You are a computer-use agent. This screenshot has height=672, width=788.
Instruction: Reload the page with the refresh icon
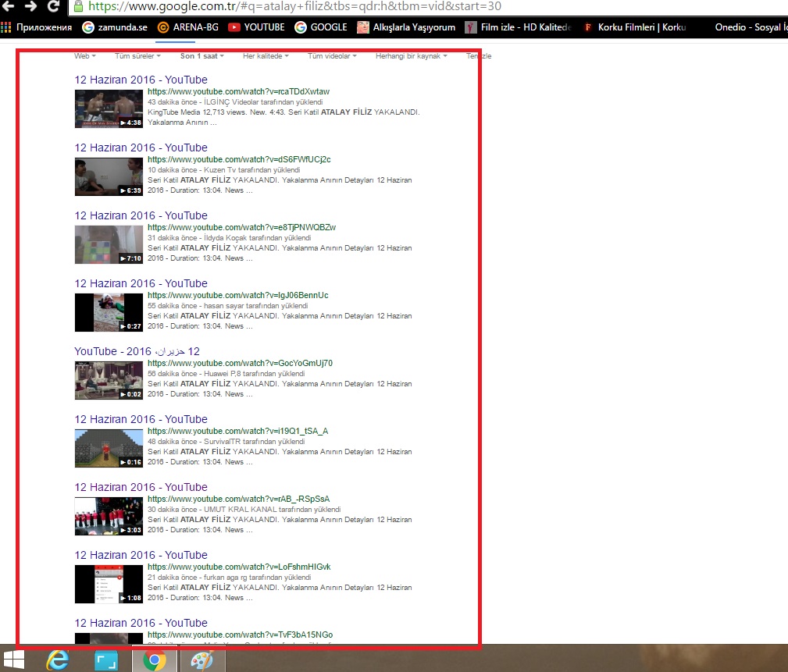click(53, 6)
